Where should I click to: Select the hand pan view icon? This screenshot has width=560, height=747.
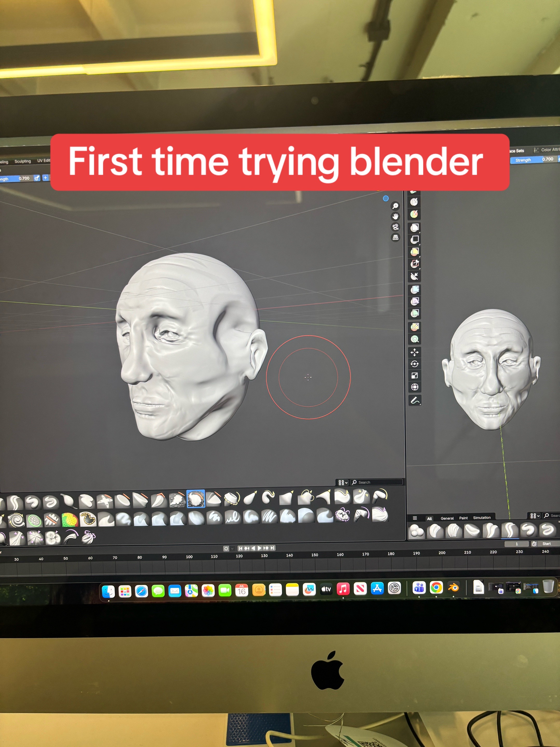tap(395, 216)
